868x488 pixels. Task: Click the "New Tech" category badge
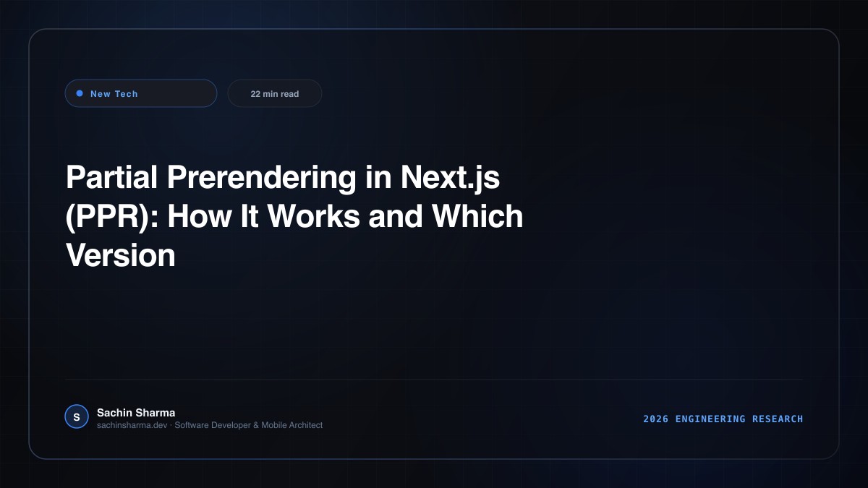141,93
